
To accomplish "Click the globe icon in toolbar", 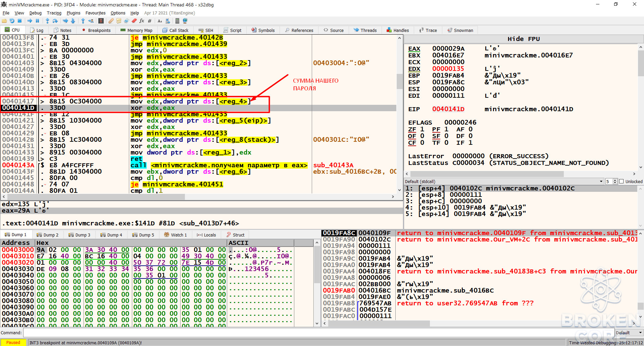I will (185, 21).
